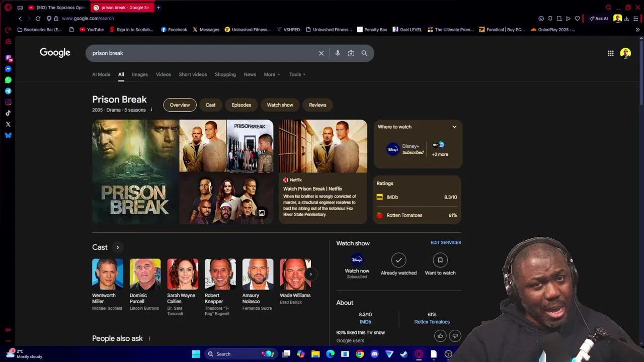Viewport: 644px width, 362px height.
Task: Open Bluesky in the Opera sidebar
Action: click(8, 135)
